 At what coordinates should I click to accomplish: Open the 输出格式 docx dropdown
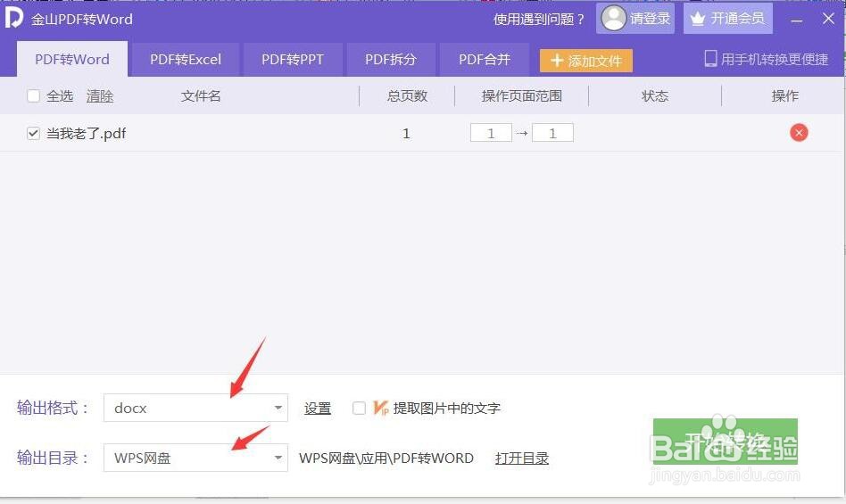coord(195,408)
